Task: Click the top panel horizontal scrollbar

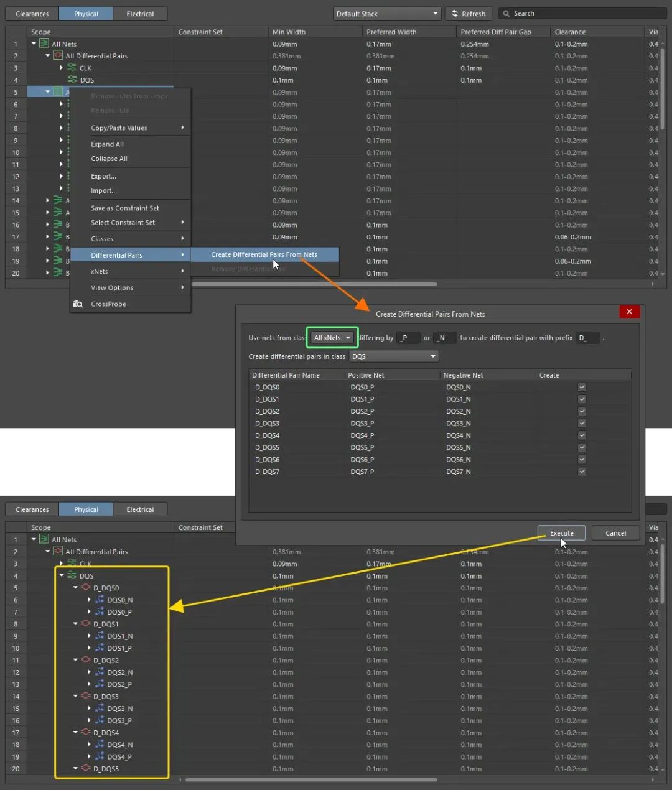Action: pyautogui.click(x=314, y=284)
